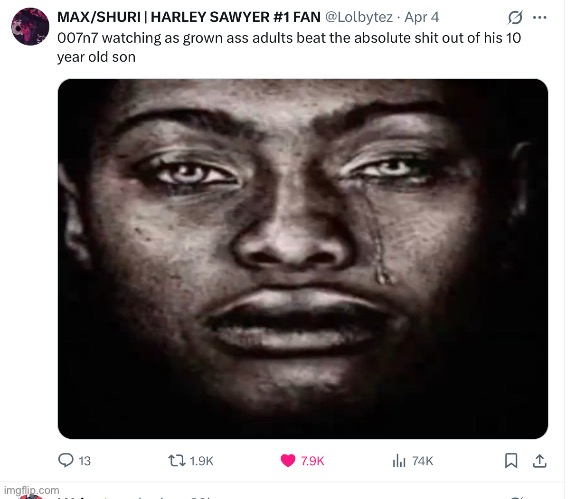Click the 13 replies count

click(x=85, y=461)
